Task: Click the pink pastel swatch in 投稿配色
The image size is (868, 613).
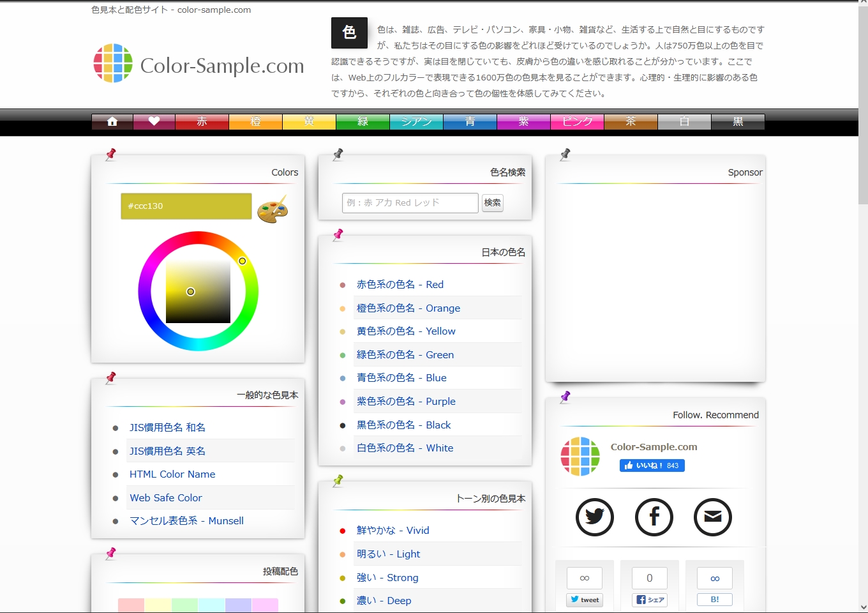Action: coord(131,605)
